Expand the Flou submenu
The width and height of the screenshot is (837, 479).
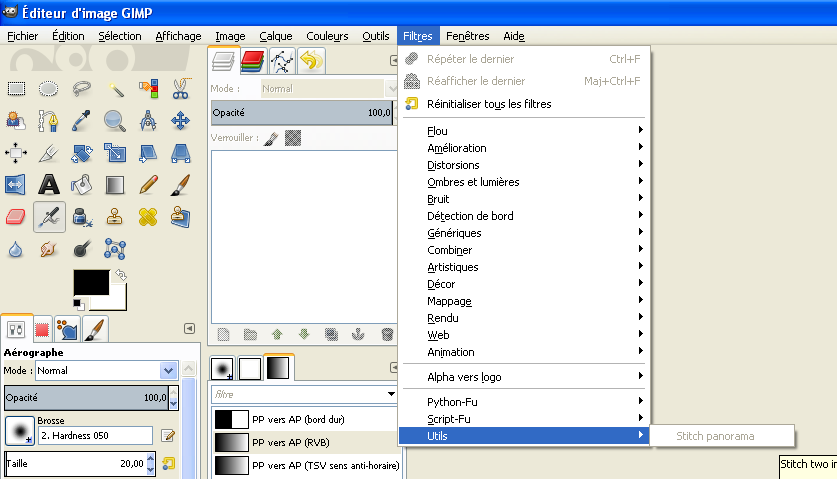pos(523,131)
